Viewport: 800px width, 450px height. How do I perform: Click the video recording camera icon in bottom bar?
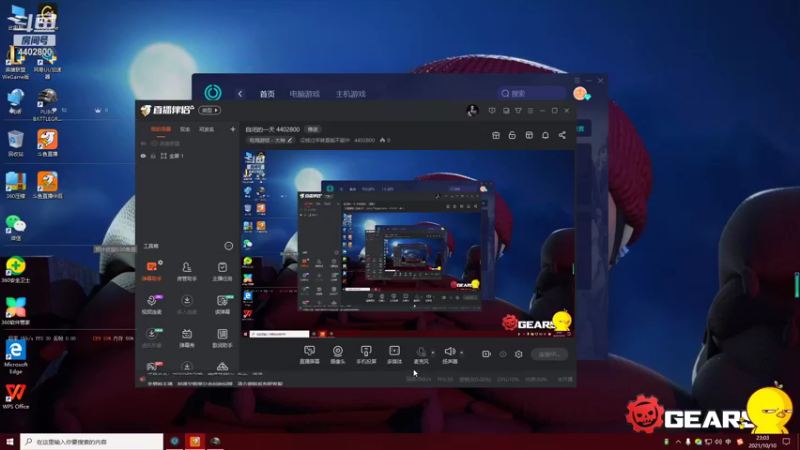click(486, 354)
